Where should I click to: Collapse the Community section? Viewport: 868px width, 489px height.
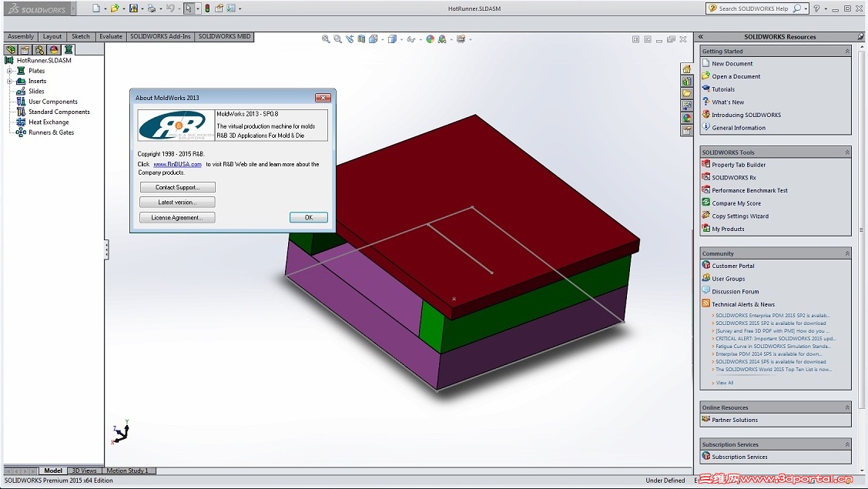(847, 253)
